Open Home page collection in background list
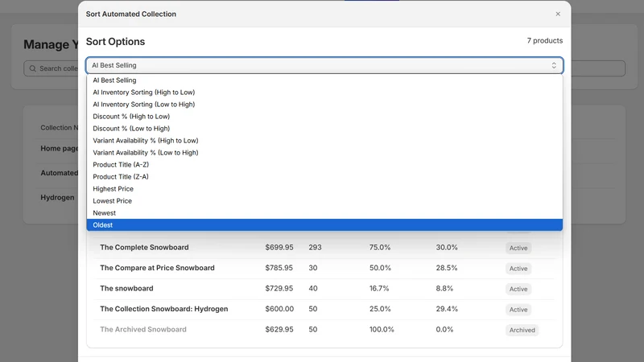Screen dimensions: 644x362 (x=59, y=148)
